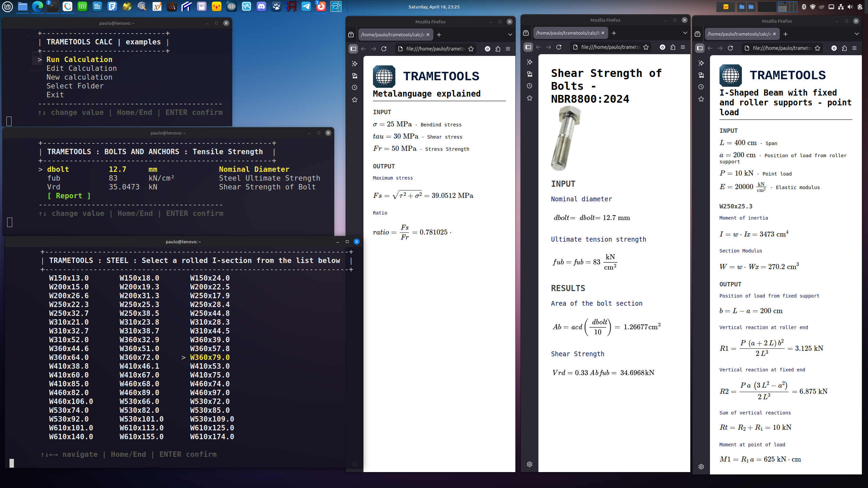This screenshot has width=868, height=488.
Task: Choose W410x53.0 from the I-section list
Action: [x=210, y=366]
